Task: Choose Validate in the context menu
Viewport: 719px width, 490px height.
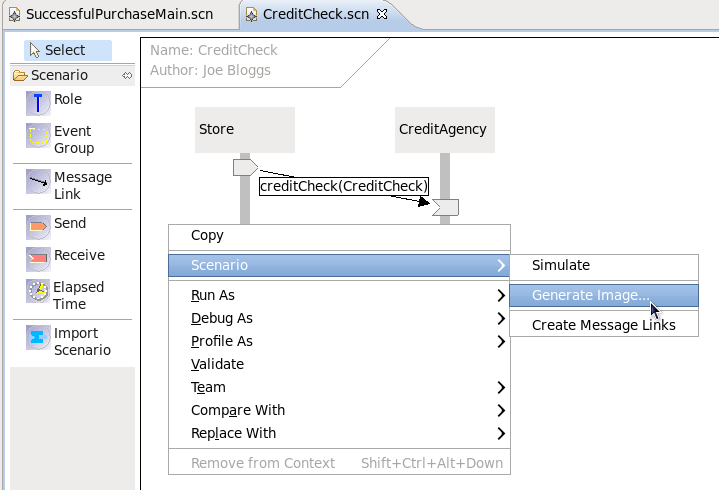Action: click(x=217, y=364)
